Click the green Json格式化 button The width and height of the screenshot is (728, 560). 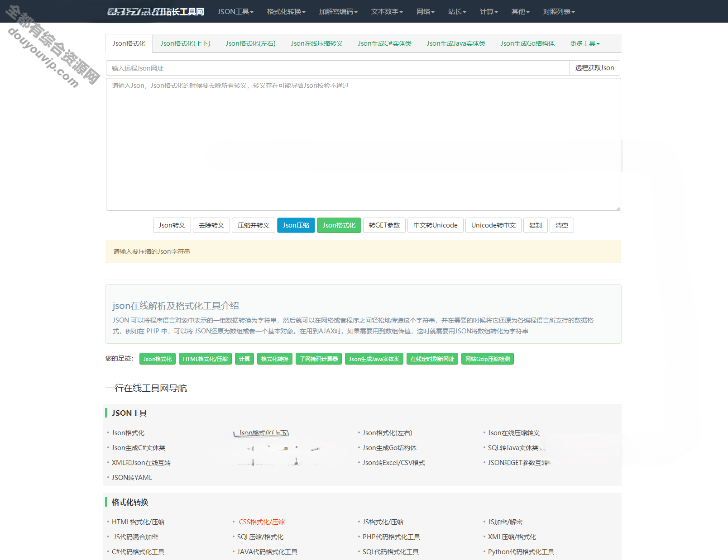339,225
